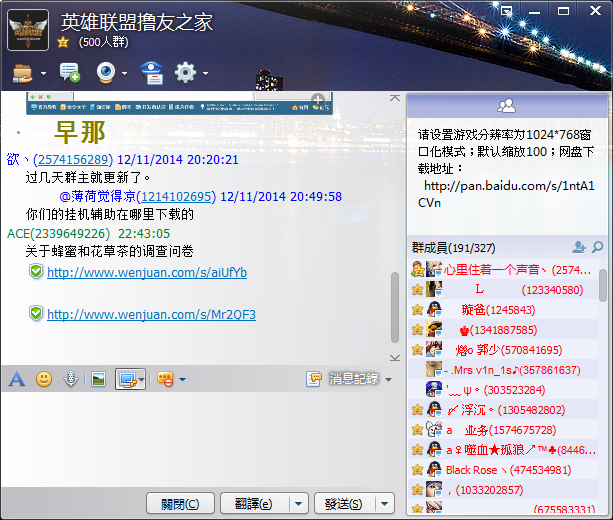Select member with ID 1033202857

[x=502, y=490]
